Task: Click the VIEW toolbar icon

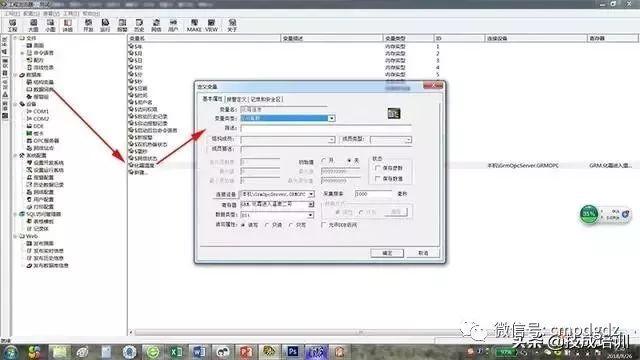Action: pos(211,25)
